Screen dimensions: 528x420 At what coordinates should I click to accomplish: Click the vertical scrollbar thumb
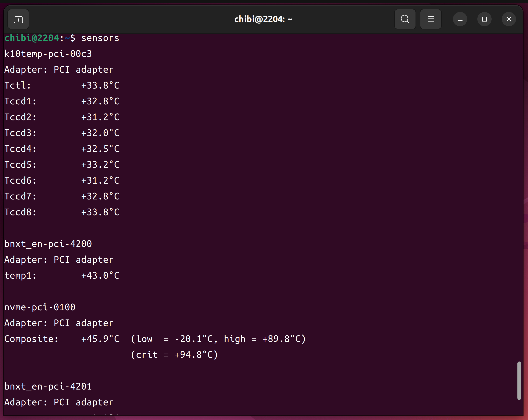(x=519, y=380)
